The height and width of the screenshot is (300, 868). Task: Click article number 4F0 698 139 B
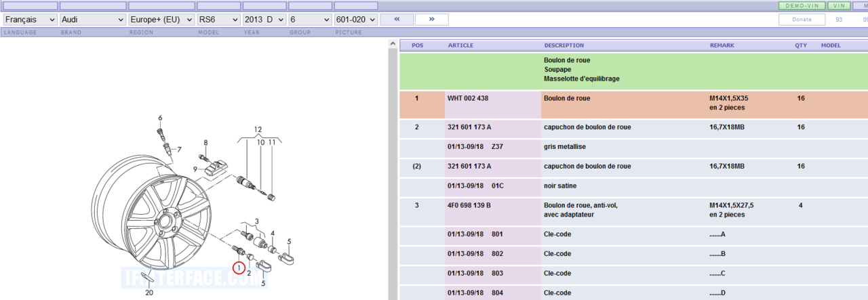point(469,205)
